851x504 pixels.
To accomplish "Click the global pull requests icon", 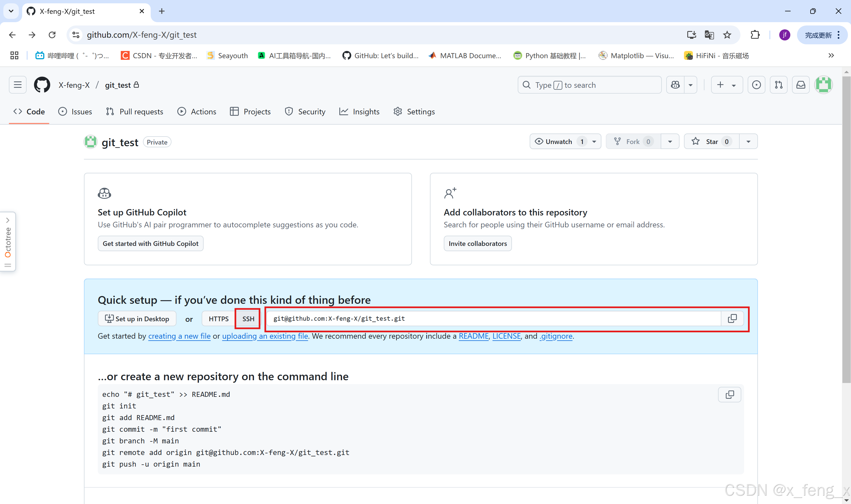I will click(778, 85).
